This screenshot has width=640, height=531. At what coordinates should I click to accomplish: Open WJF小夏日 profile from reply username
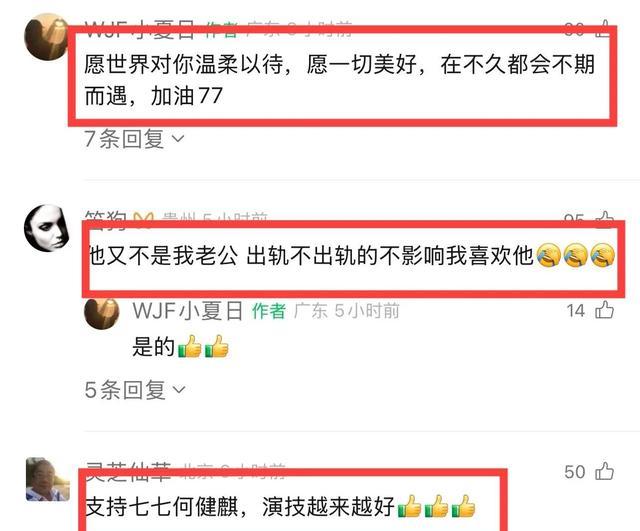pyautogui.click(x=187, y=311)
